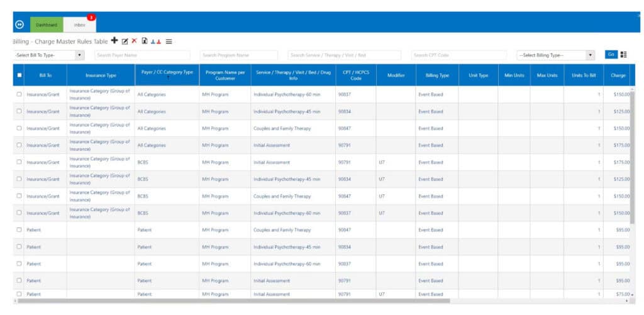The image size is (644, 315).
Task: Open the Select Billing Type dropdown
Action: click(x=555, y=55)
